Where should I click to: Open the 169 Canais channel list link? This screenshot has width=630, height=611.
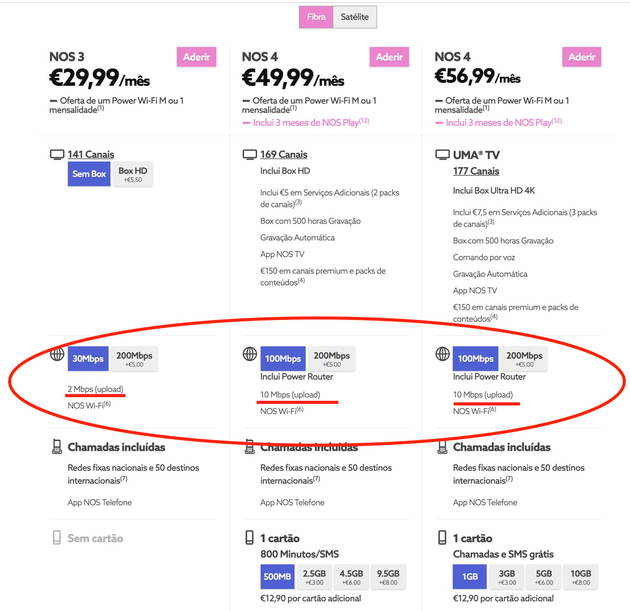tap(283, 154)
